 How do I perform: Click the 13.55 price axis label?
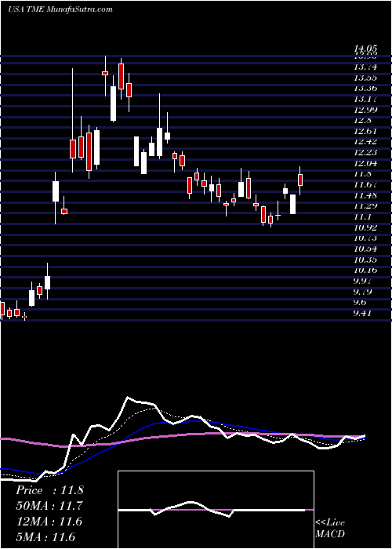tap(365, 78)
